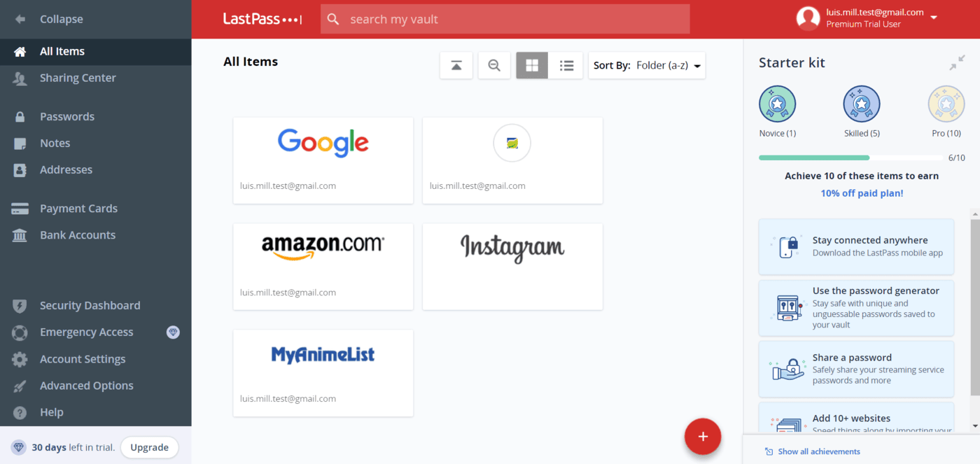980x464 pixels.
Task: Click the hand with lock share icon
Action: [787, 369]
